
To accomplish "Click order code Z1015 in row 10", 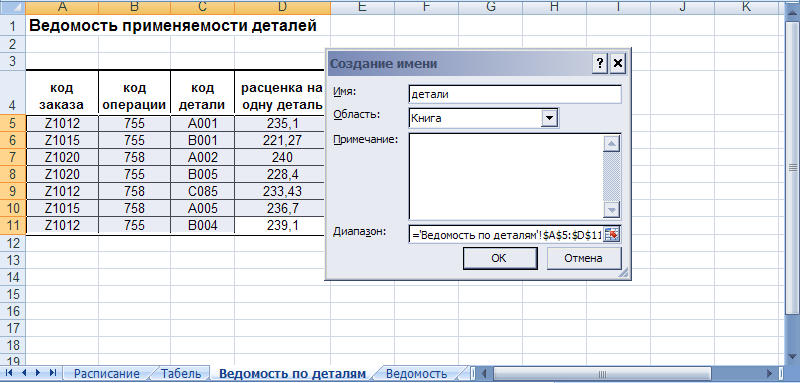I will pos(62,209).
